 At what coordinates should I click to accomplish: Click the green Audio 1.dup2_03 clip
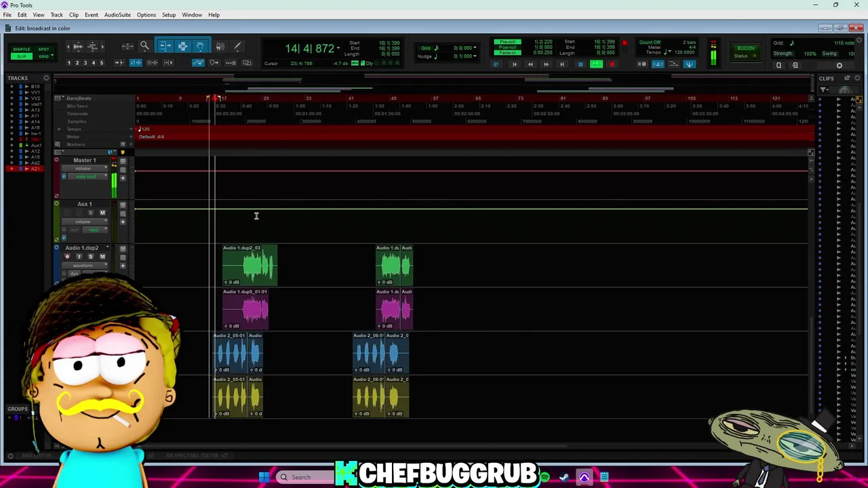pos(250,265)
